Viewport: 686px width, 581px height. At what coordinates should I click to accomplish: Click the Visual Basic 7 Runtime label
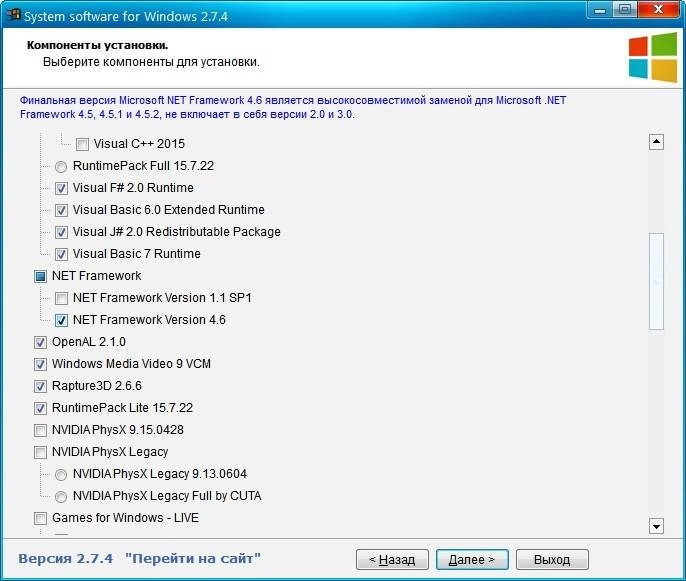click(136, 254)
